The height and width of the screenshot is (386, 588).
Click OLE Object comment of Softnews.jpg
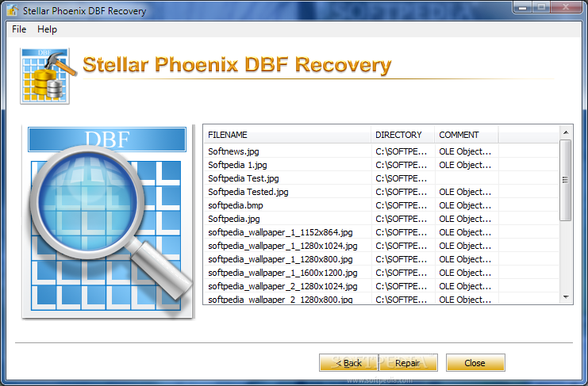click(465, 151)
